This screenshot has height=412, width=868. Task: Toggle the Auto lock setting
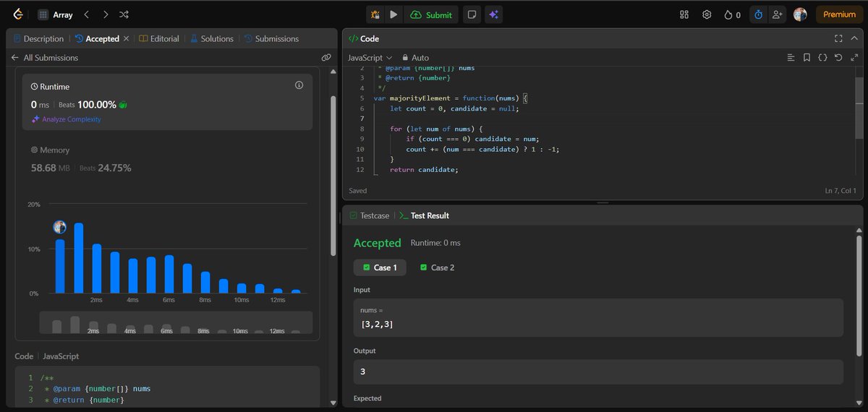tap(416, 57)
